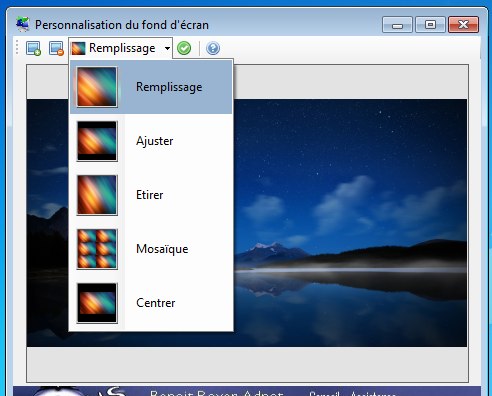Apply wallpaper with green checkmark icon
The image size is (492, 396).
coord(184,48)
